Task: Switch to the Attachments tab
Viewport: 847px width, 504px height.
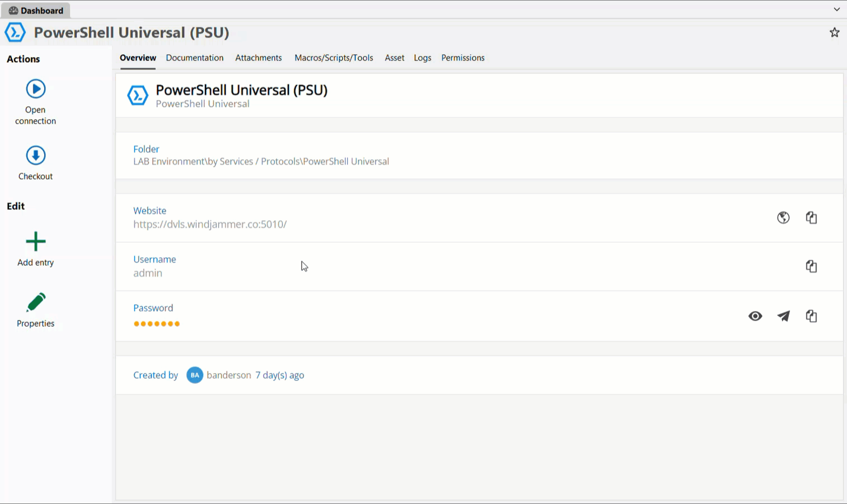Action: click(258, 58)
